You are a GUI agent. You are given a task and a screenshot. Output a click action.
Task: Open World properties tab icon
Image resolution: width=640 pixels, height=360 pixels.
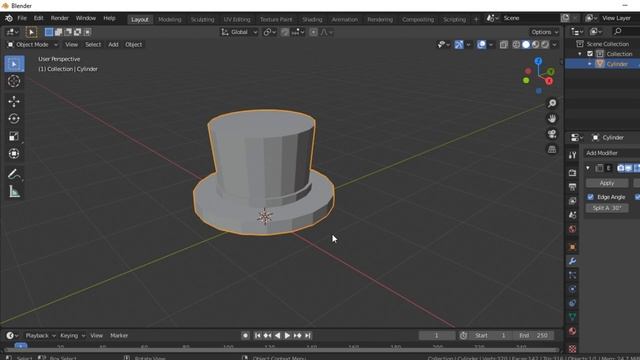572,229
